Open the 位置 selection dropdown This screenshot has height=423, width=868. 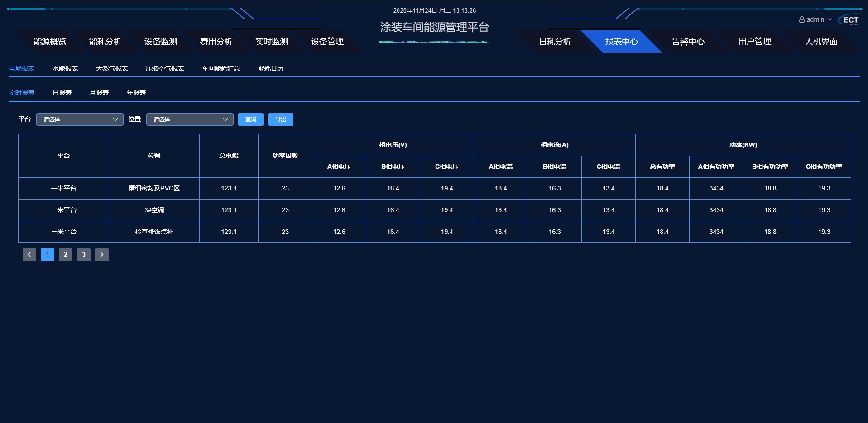pos(190,119)
